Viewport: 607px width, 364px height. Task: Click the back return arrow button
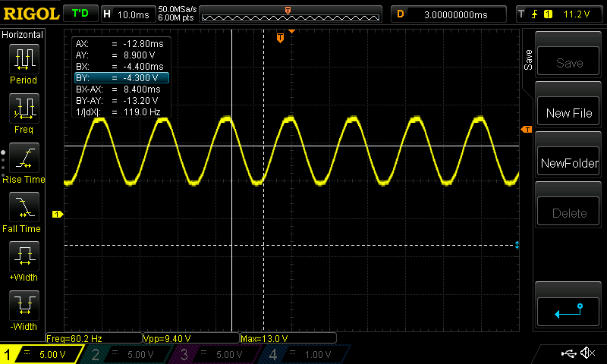[x=568, y=312]
